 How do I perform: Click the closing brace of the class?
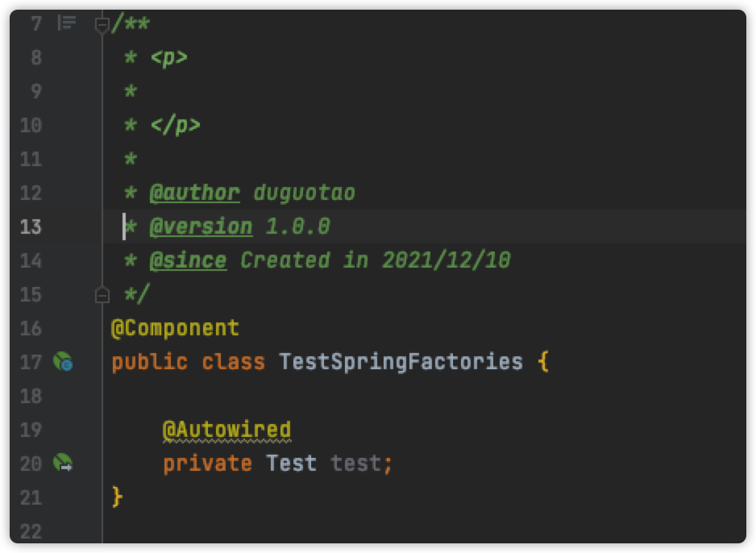coord(117,497)
